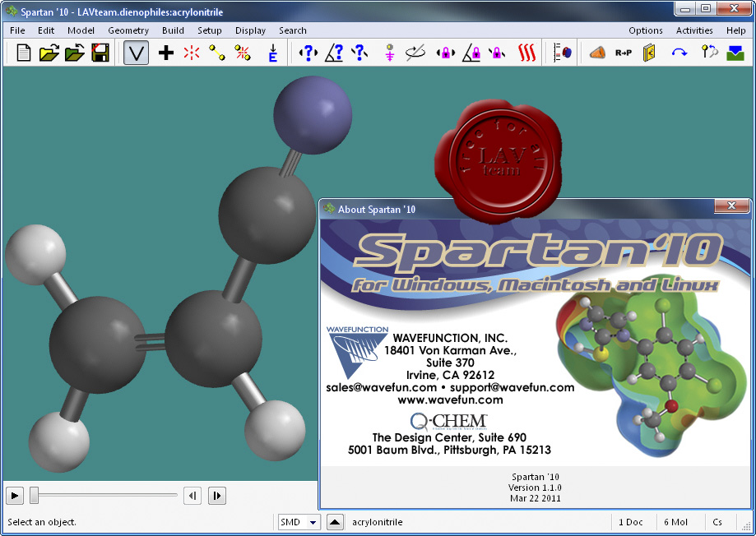Click the '6 Mol' status bar entry
This screenshot has width=756, height=536.
click(x=675, y=522)
